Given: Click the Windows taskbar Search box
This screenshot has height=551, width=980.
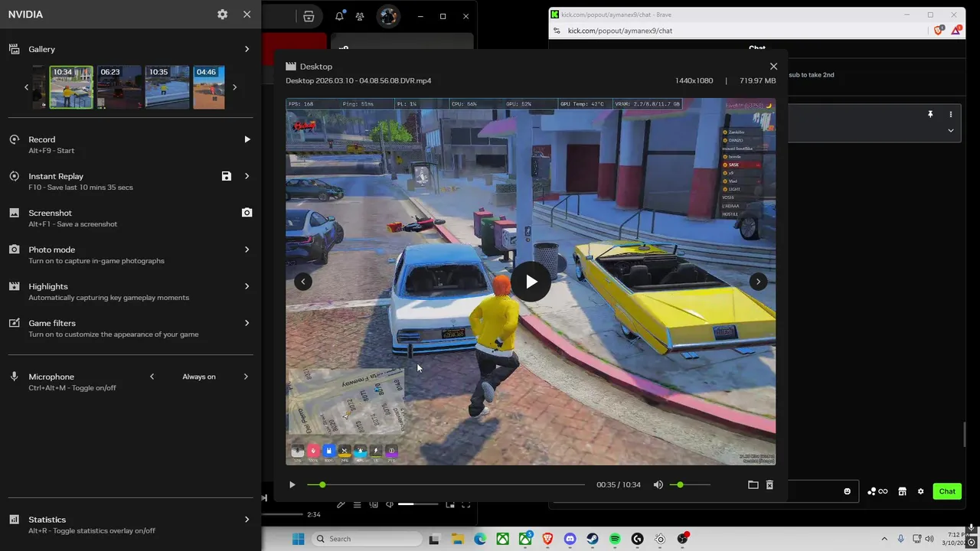Looking at the screenshot, I should [x=367, y=539].
